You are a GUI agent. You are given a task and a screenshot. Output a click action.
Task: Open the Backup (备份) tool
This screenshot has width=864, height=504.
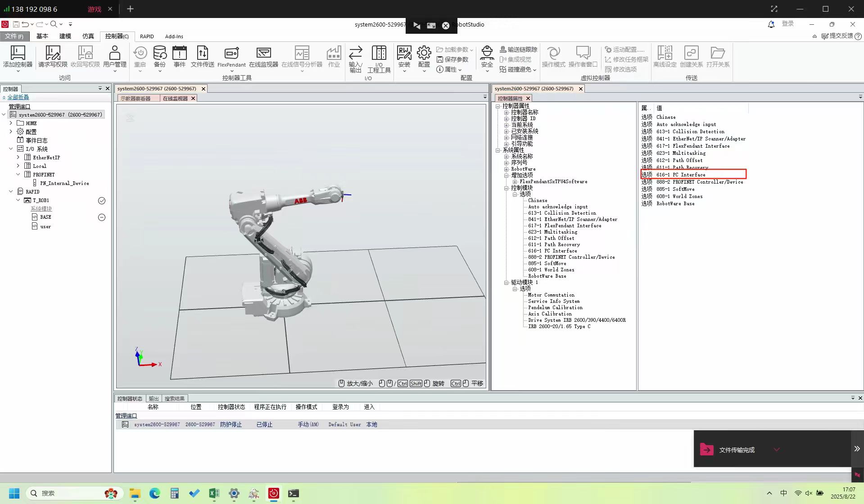[x=159, y=53]
